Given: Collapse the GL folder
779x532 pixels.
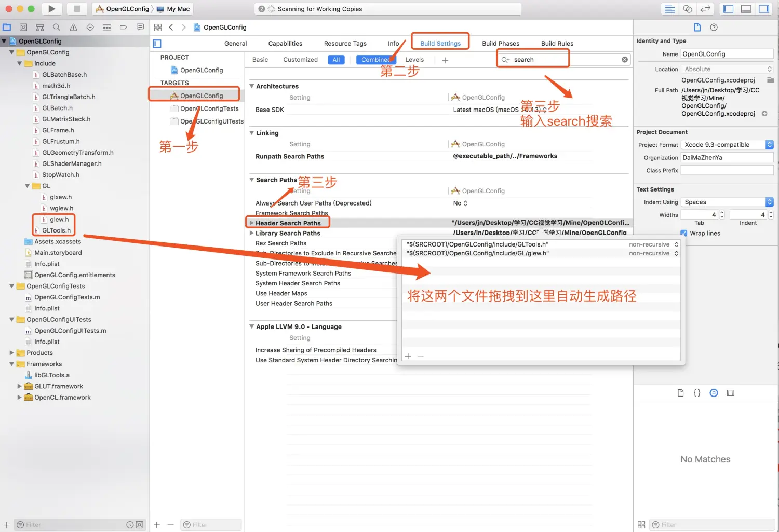Looking at the screenshot, I should point(28,186).
